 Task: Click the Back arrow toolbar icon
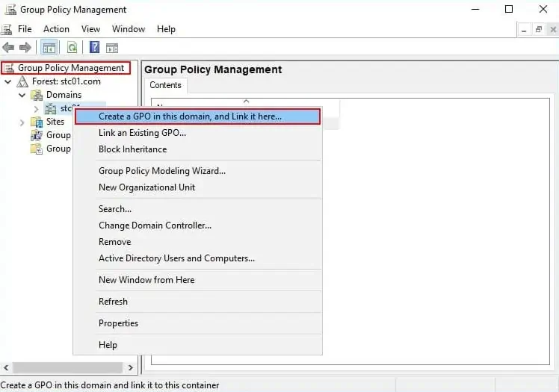pos(9,48)
